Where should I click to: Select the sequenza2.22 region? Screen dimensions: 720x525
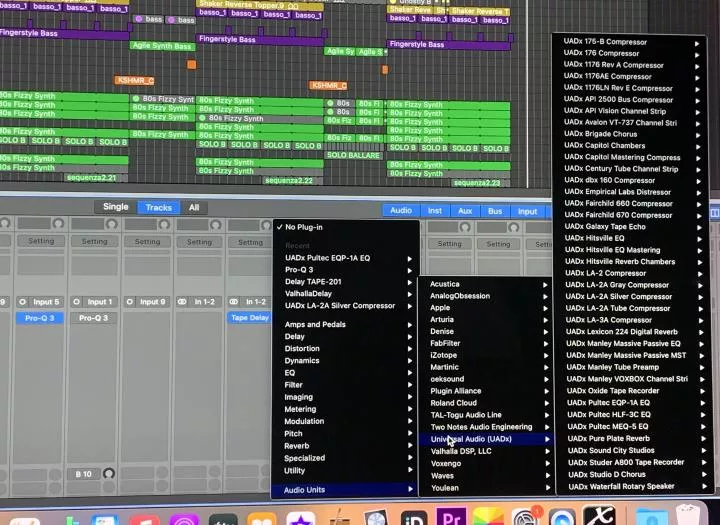pyautogui.click(x=294, y=181)
